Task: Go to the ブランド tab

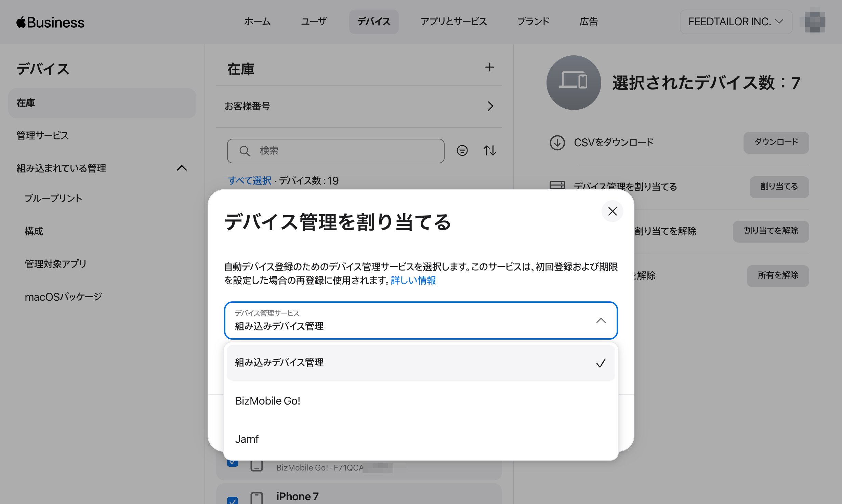Action: [x=533, y=22]
